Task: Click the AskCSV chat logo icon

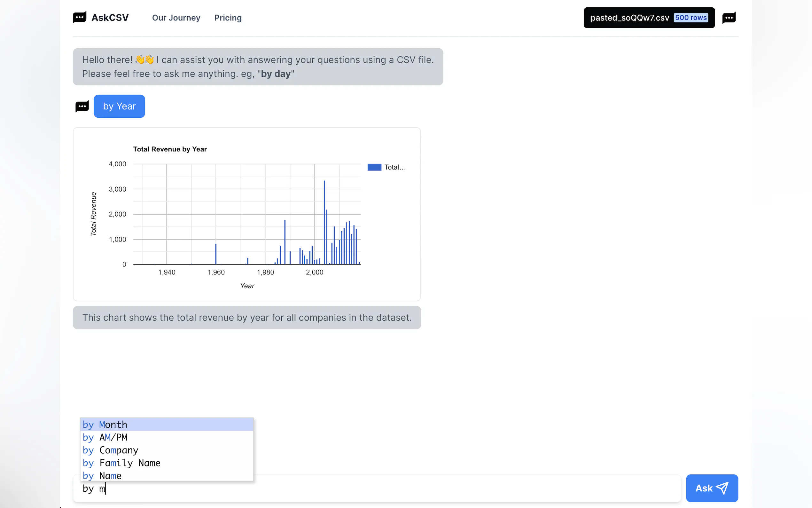Action: tap(80, 18)
